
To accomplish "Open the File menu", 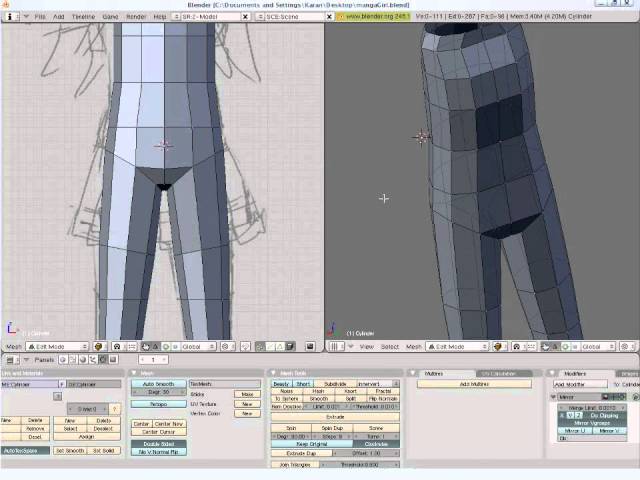I will point(40,16).
